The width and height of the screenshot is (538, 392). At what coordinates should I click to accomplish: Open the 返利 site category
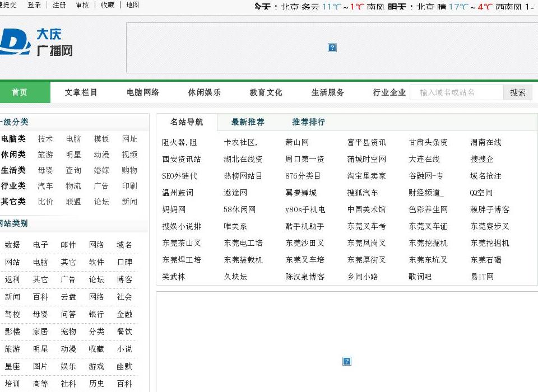[x=12, y=279]
